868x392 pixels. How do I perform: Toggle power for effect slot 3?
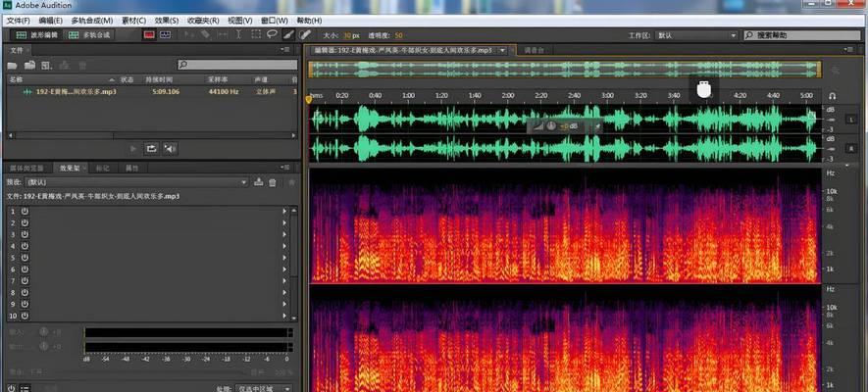pos(25,234)
